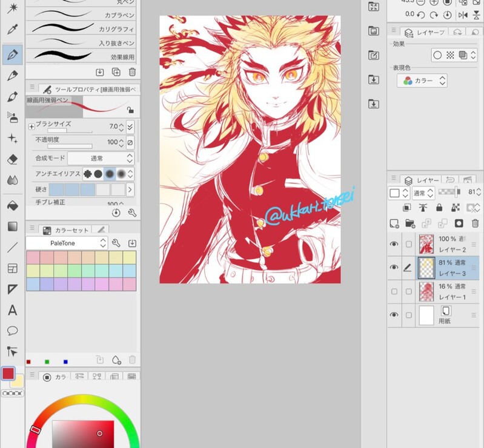Open the PaleTone color set dropdown
The height and width of the screenshot is (448, 484).
click(x=67, y=243)
